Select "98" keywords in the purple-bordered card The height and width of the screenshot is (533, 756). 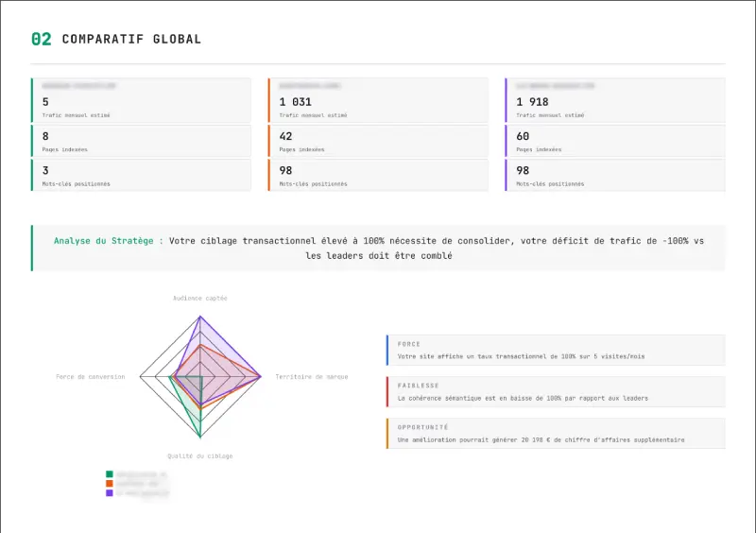pyautogui.click(x=523, y=170)
